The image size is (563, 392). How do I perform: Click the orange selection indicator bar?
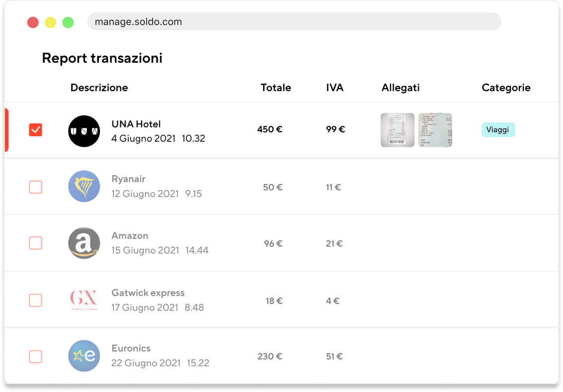point(6,130)
